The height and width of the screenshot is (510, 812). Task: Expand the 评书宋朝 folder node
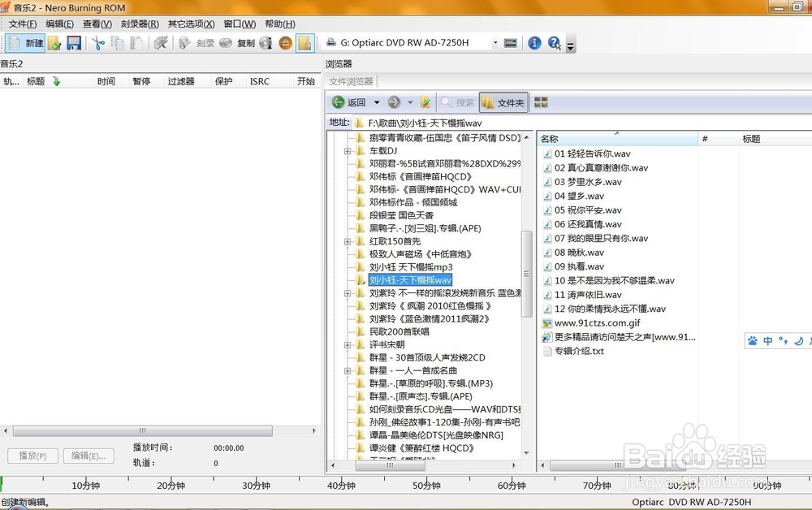point(348,345)
